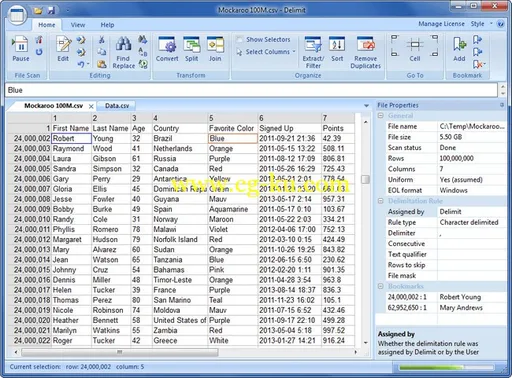512x378 pixels.
Task: Collapse the Delimitation Rule section
Action: [x=381, y=201]
